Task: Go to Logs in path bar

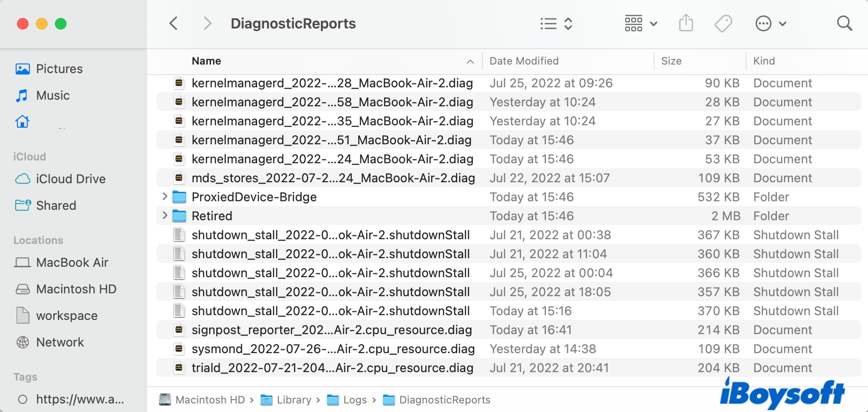Action: click(x=354, y=400)
